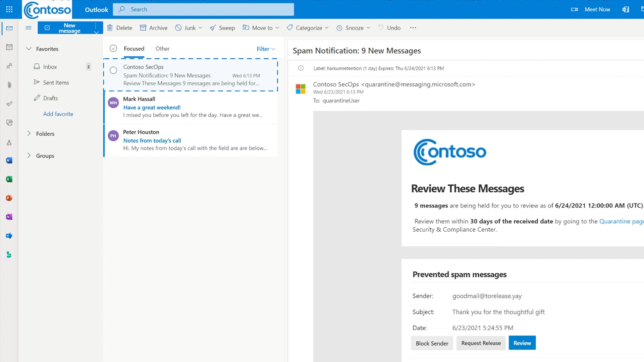Select the Contoso SecOps message circle

point(113,70)
